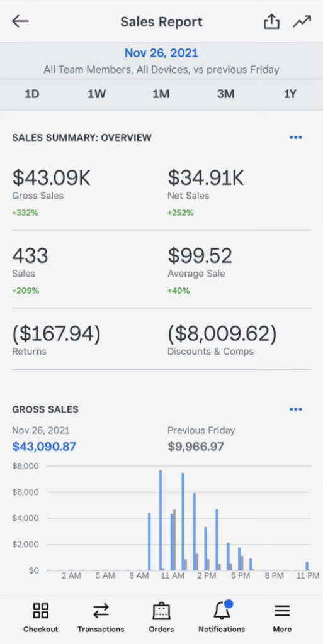This screenshot has height=644, width=323.
Task: Tap the trending chart icon
Action: 302,22
